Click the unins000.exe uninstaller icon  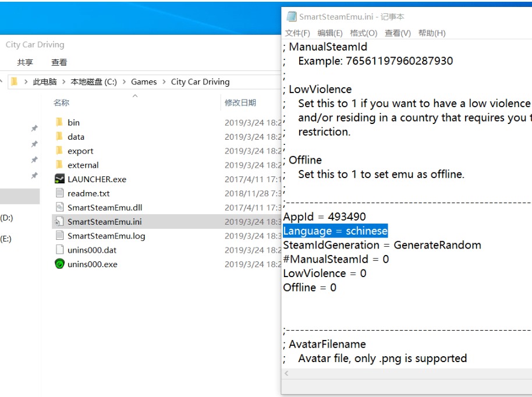pyautogui.click(x=59, y=264)
